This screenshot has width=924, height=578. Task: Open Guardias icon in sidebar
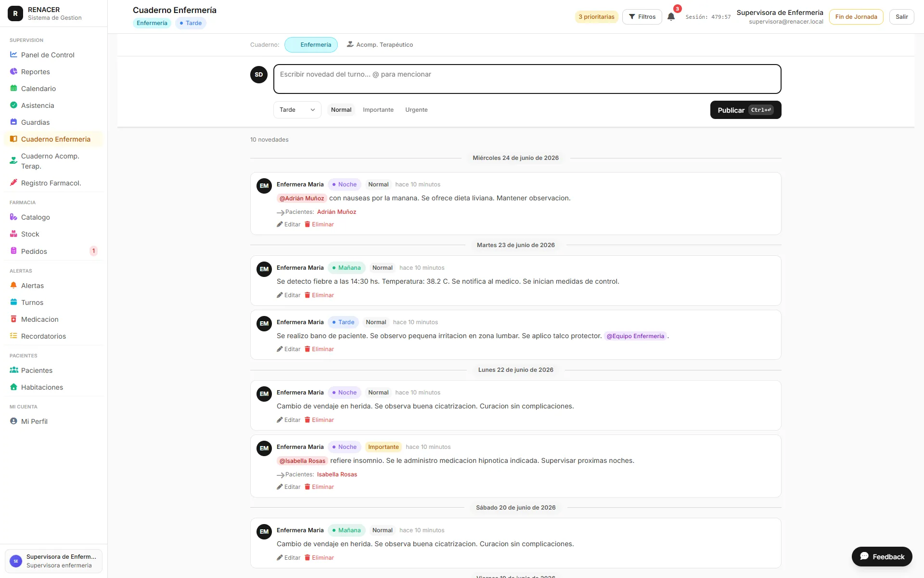click(13, 122)
